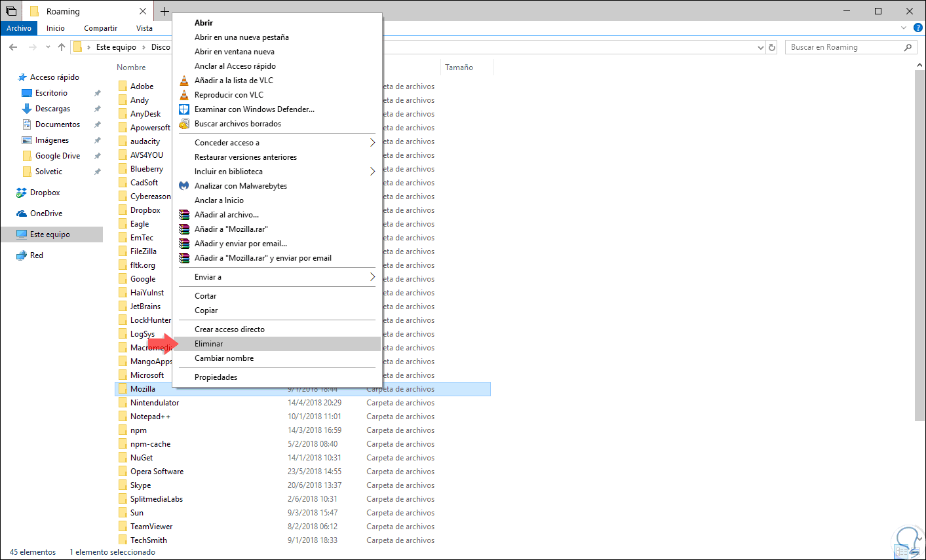Close the Roaming tab
The height and width of the screenshot is (560, 926).
pyautogui.click(x=144, y=11)
